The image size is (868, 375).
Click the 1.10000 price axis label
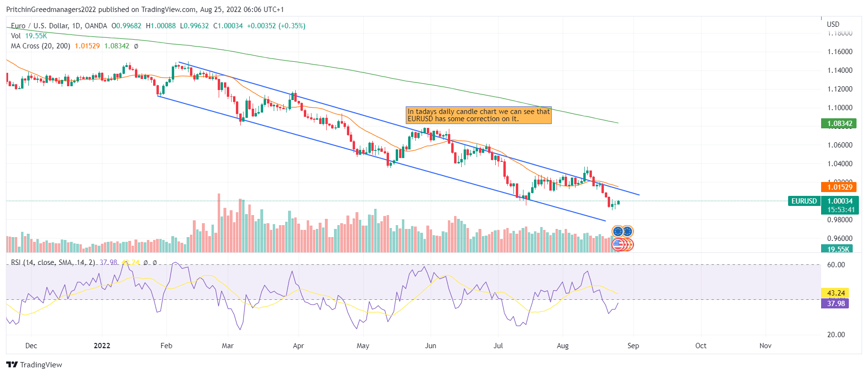point(840,108)
